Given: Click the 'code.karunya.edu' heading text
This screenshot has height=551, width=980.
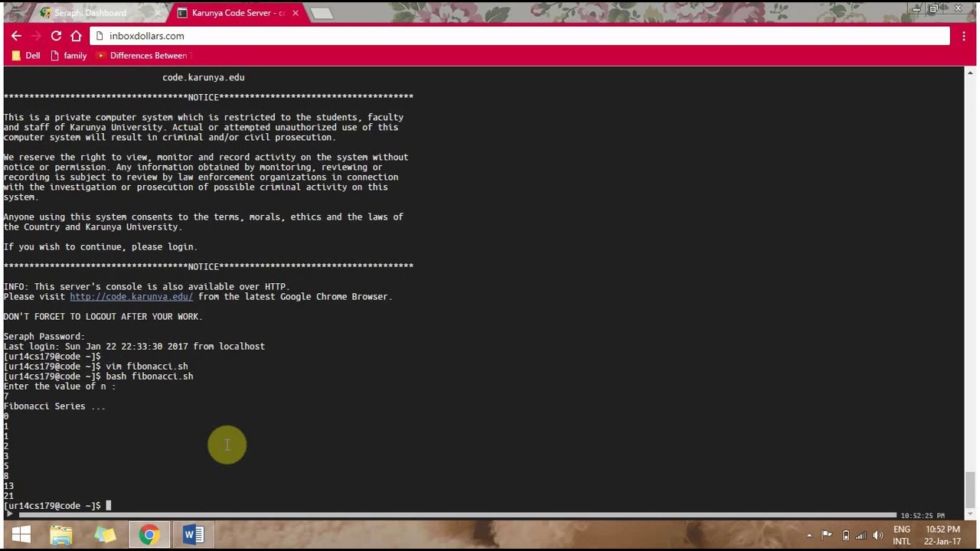Looking at the screenshot, I should click(x=204, y=77).
